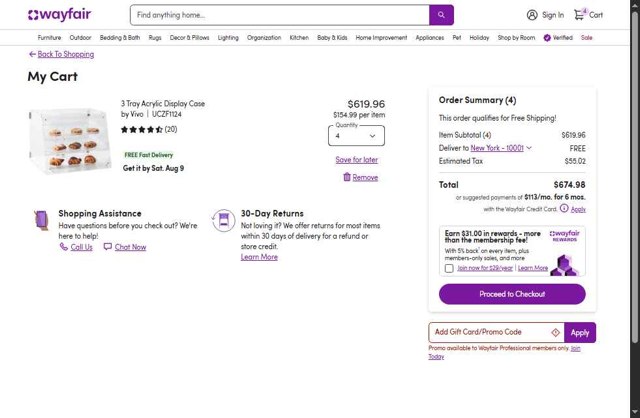The width and height of the screenshot is (640, 418).
Task: Click the star rating (20) reviews
Action: click(149, 129)
